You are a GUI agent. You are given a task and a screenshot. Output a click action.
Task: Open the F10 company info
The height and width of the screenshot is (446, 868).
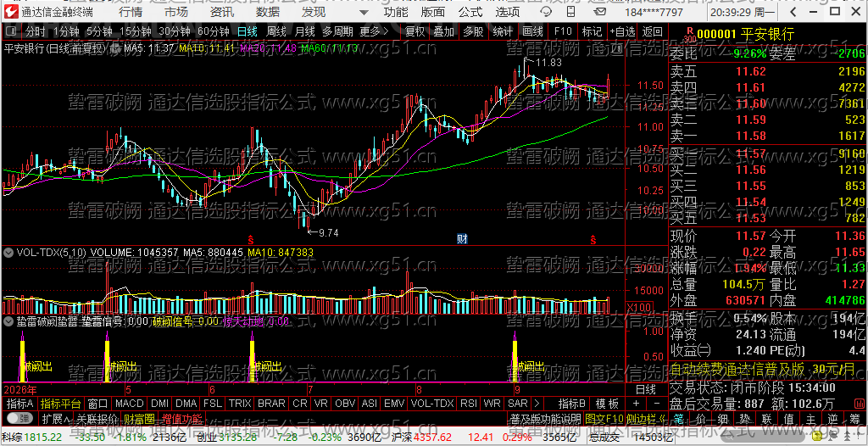point(563,31)
